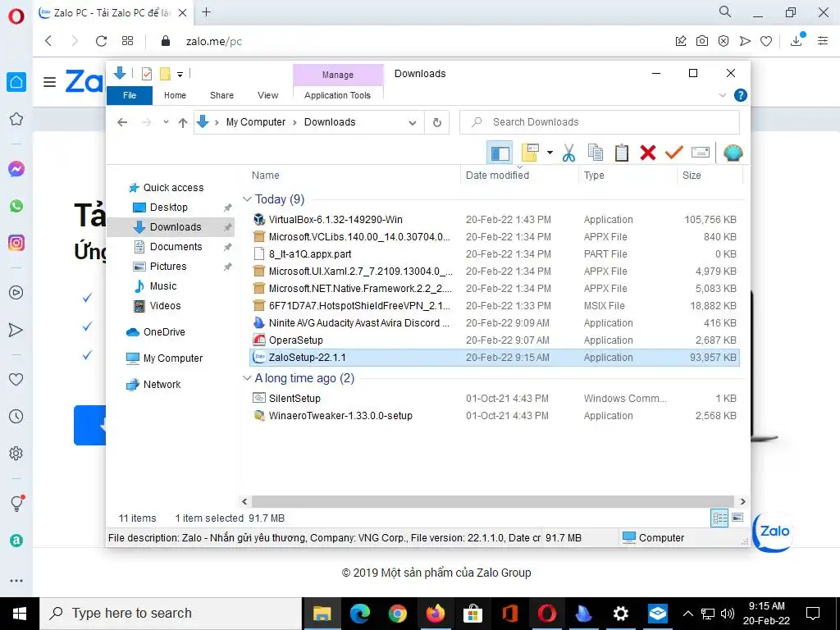Select the WinaeroTweaker-1.33.0.0-setup file
Screen dimensions: 840x630
click(340, 416)
